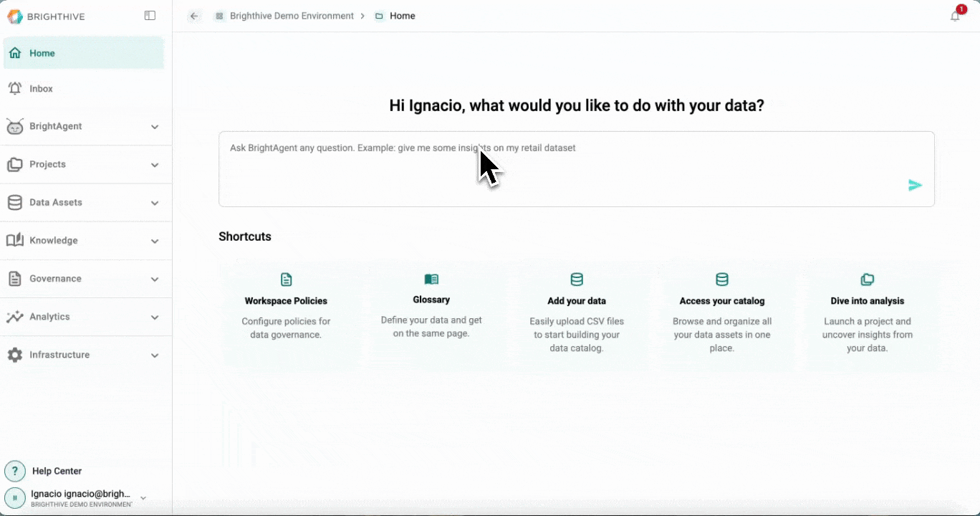Click the Infrastructure sidebar label
Screen dimensions: 980x516
tap(59, 355)
